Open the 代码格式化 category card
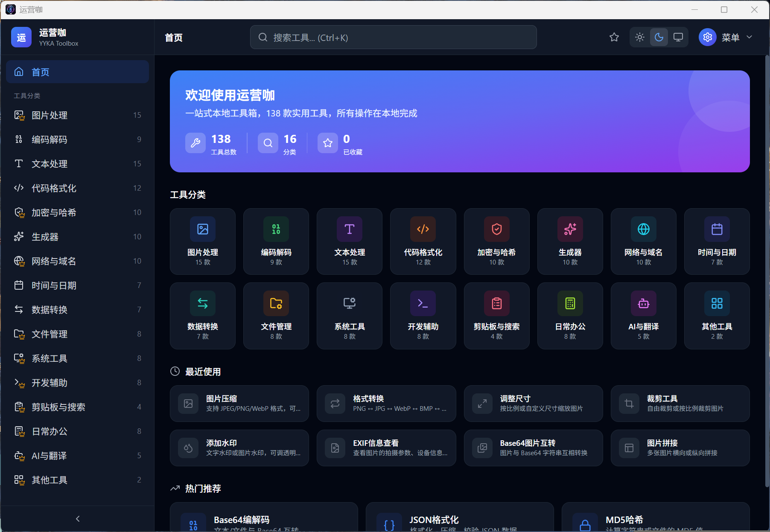Image resolution: width=770 pixels, height=532 pixels. pos(423,241)
